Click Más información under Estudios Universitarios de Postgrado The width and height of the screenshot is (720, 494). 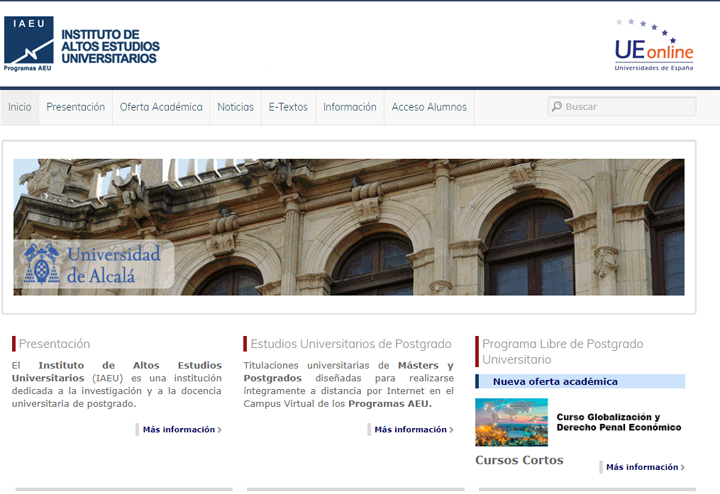click(x=414, y=430)
